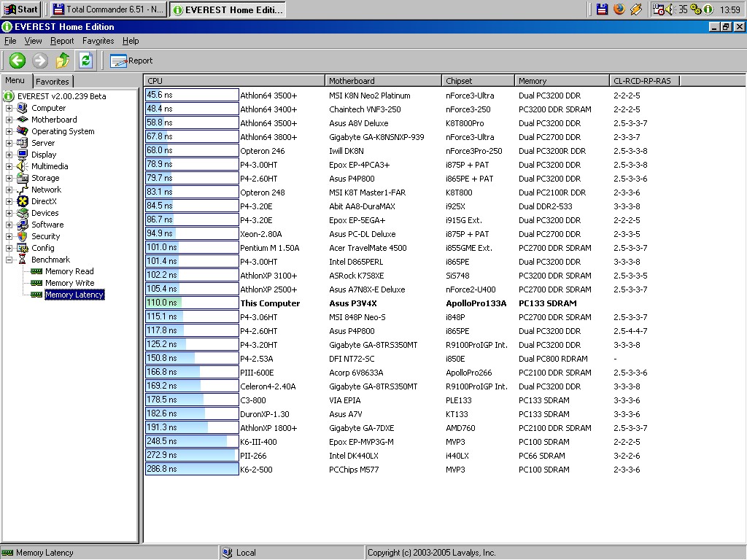Click the volume speaker icon in system tray
This screenshot has width=747, height=560.
pos(670,9)
